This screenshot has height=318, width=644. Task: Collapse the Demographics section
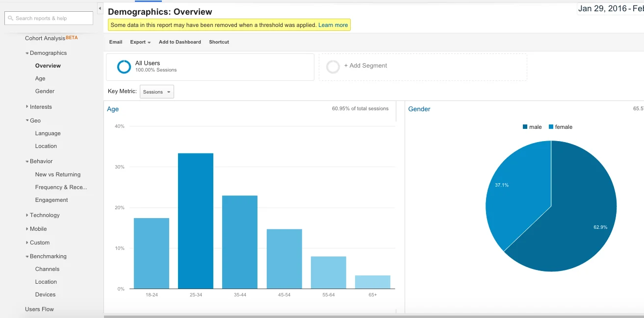(x=27, y=53)
